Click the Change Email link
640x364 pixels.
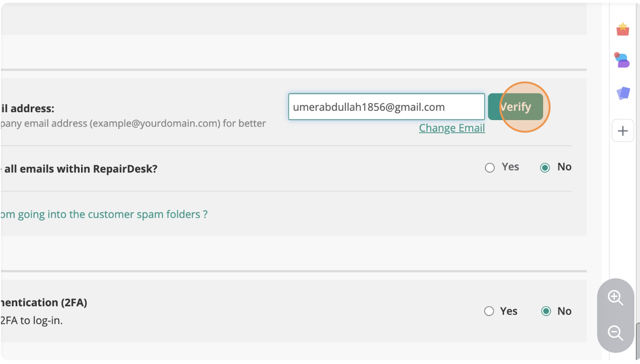[452, 128]
